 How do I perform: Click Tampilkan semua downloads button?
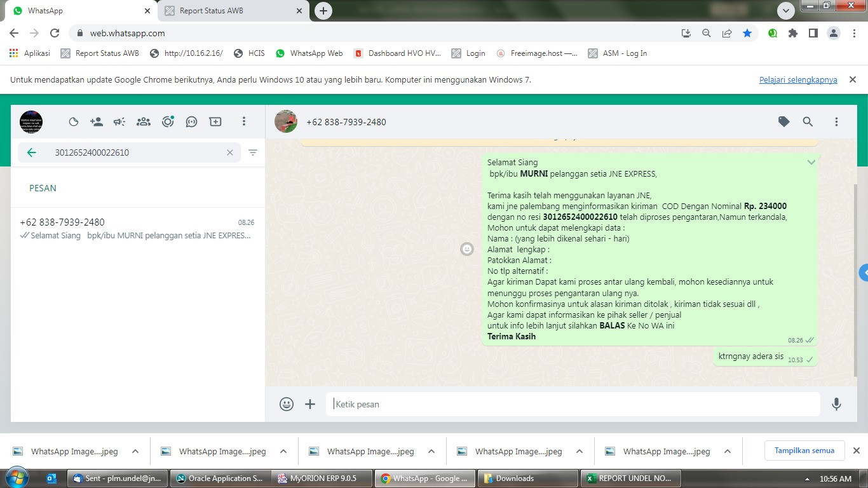point(804,451)
